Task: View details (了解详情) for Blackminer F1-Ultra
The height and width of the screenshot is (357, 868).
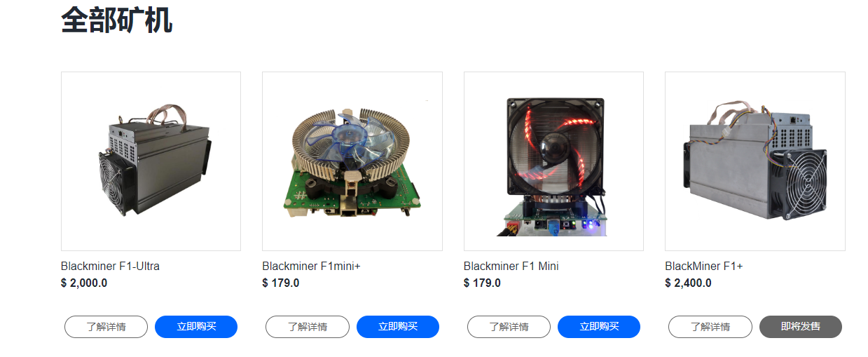Action: point(106,327)
